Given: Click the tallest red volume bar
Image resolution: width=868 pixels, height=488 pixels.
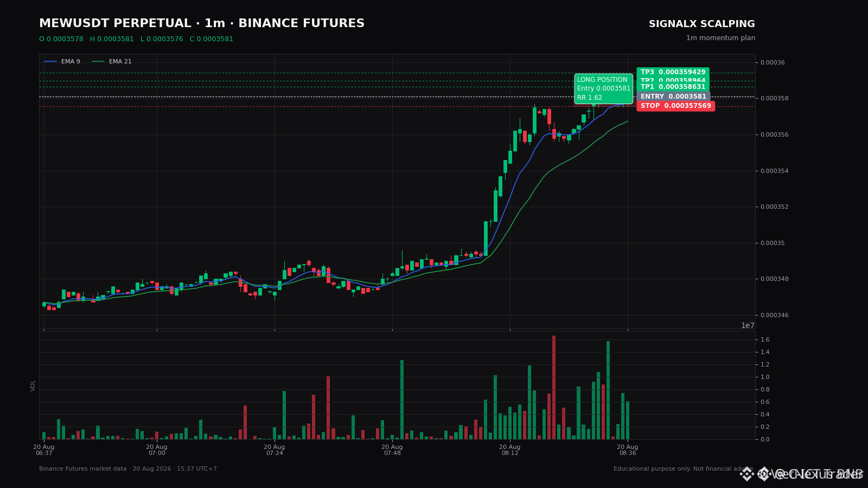Looking at the screenshot, I should pos(554,387).
